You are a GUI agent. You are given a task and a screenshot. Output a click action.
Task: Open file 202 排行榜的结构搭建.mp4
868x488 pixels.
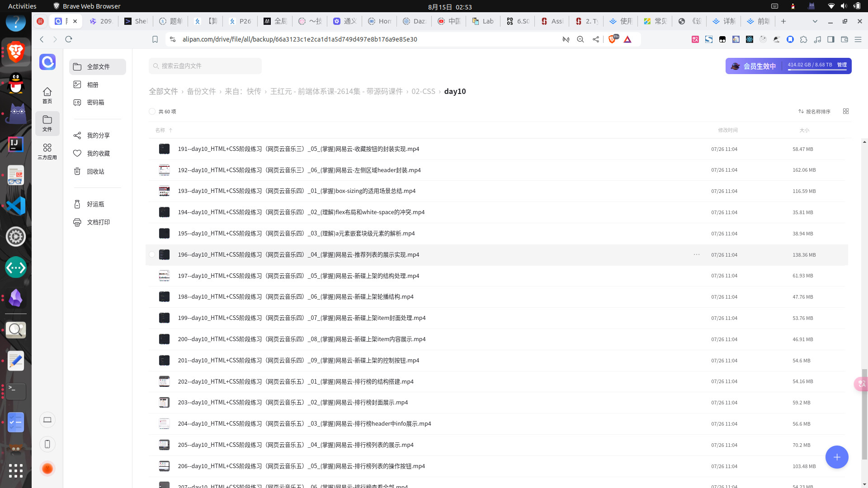pos(296,382)
